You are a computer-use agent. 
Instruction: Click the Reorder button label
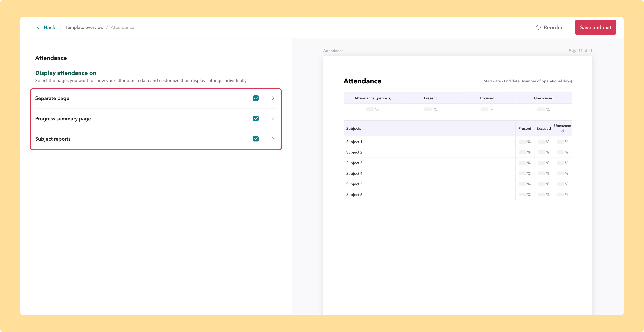(x=553, y=27)
